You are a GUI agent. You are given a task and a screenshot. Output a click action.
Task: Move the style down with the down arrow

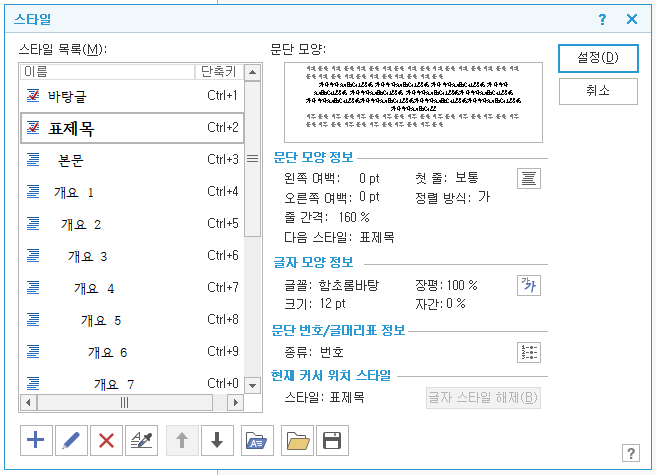click(217, 440)
